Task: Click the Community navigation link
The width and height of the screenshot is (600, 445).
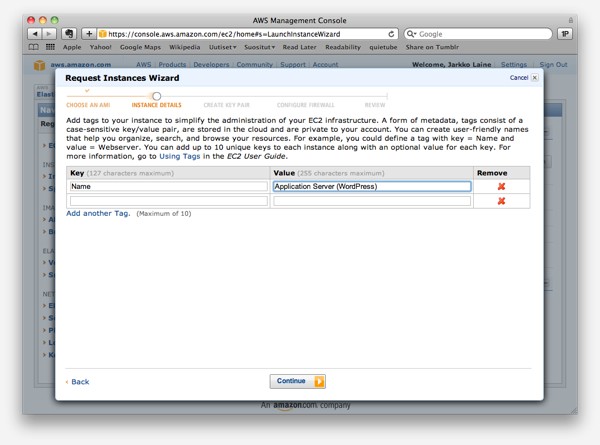Action: pyautogui.click(x=254, y=65)
